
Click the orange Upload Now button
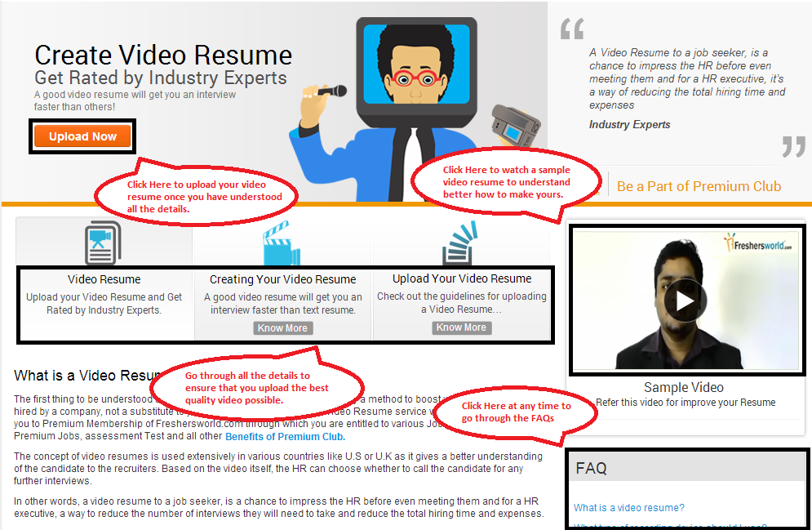pyautogui.click(x=82, y=136)
